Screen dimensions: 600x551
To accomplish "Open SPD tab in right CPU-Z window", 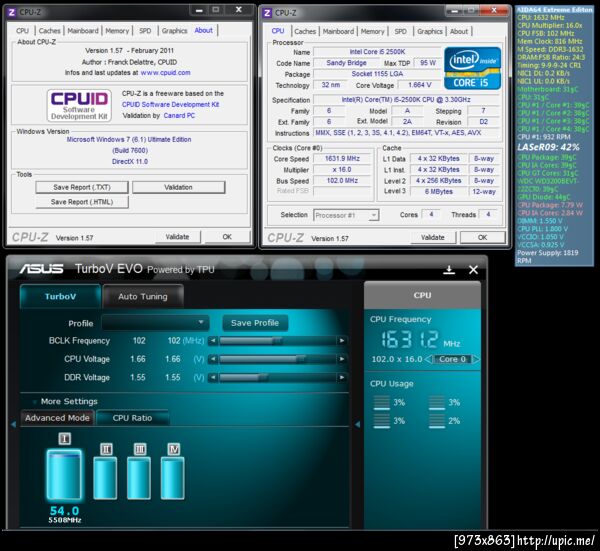I will tap(401, 31).
